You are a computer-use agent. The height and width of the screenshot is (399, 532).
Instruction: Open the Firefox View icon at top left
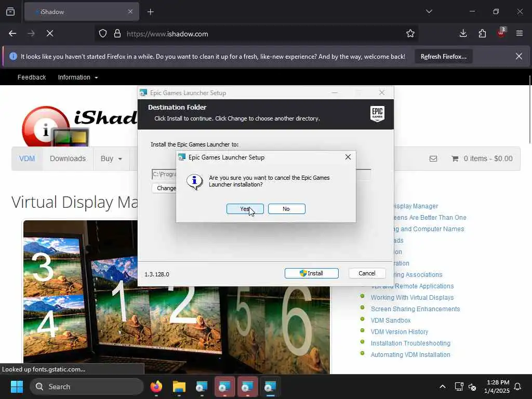click(x=10, y=11)
